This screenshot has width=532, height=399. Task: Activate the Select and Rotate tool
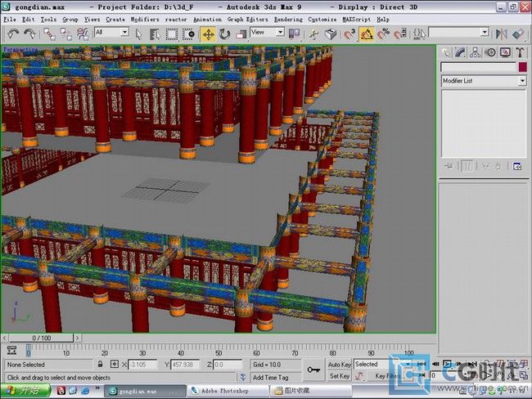tap(224, 34)
